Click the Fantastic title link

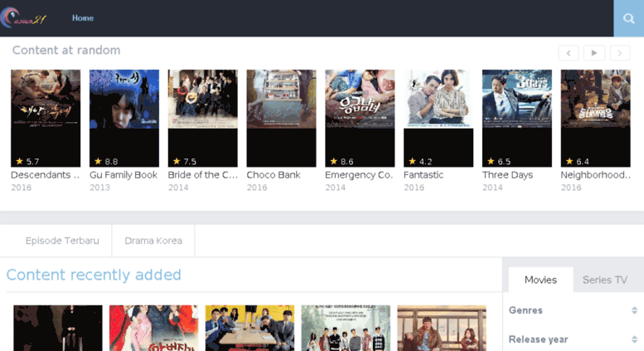point(424,175)
